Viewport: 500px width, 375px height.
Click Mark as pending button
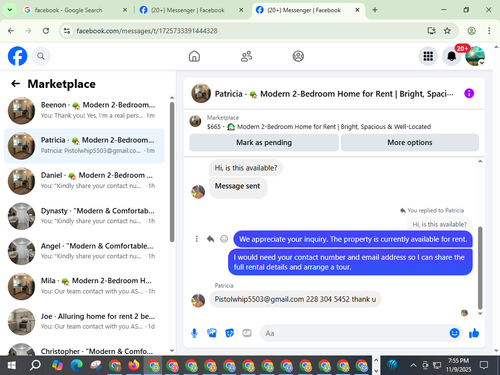264,143
